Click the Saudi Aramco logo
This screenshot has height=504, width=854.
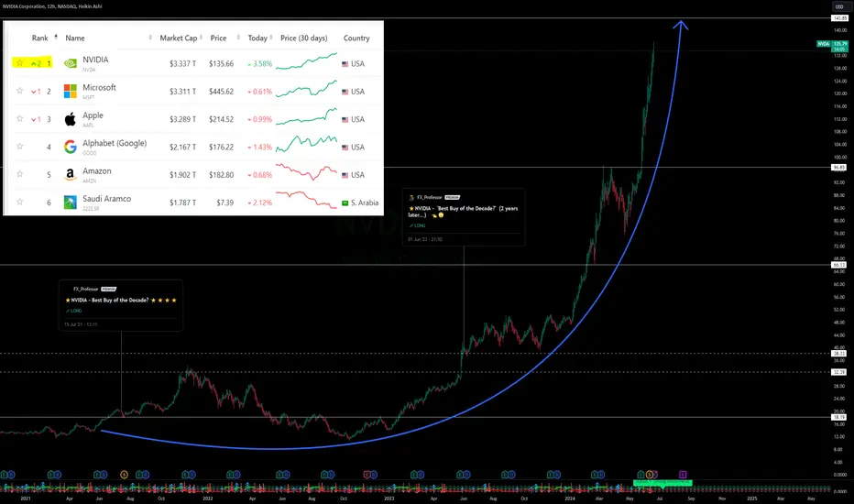[x=71, y=203]
